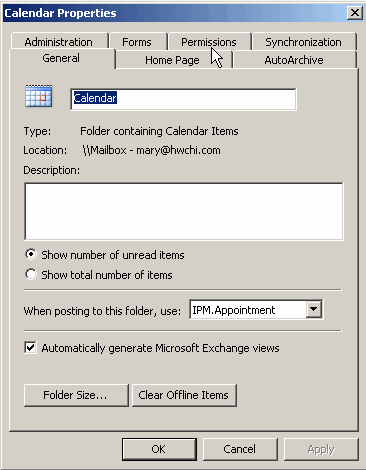Cancel the properties dialog
The height and width of the screenshot is (470, 366).
(x=240, y=449)
